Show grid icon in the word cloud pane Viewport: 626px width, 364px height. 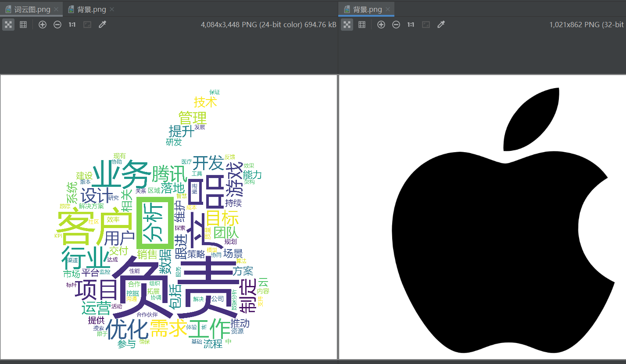tap(23, 25)
